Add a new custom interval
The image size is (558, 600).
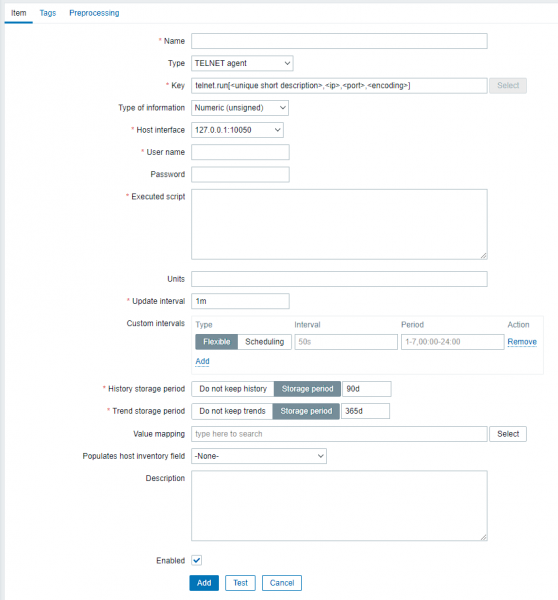point(202,361)
